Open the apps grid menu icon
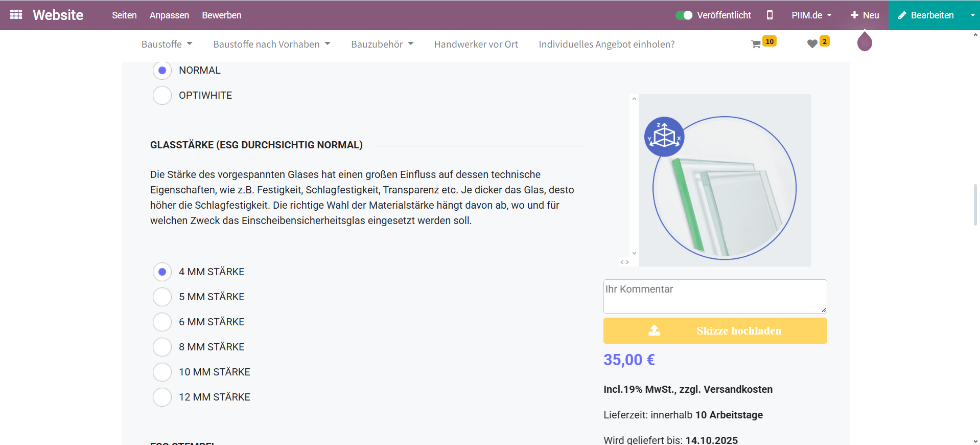Image resolution: width=980 pixels, height=445 pixels. pos(16,15)
